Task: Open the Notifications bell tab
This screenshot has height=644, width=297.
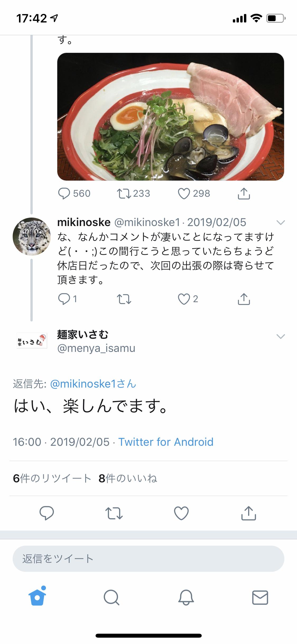Action: (186, 597)
